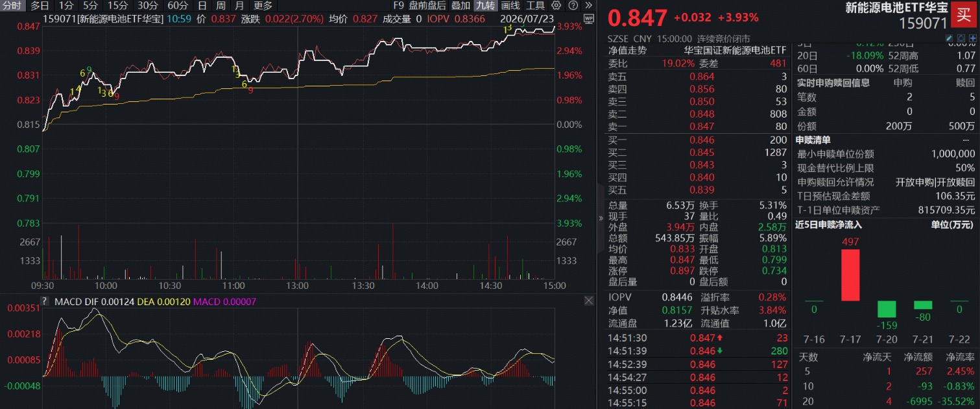The image size is (980, 409).
Task: Open the 工具 tools menu
Action: [535, 5]
